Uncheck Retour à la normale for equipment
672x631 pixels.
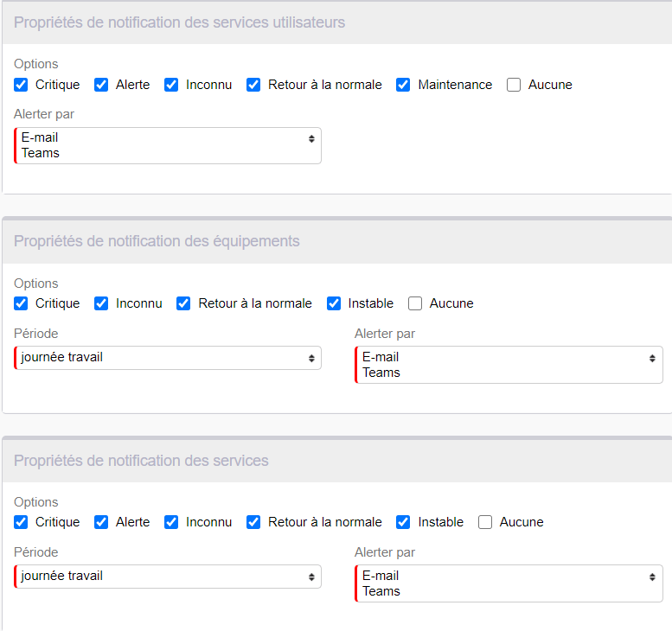tap(183, 303)
